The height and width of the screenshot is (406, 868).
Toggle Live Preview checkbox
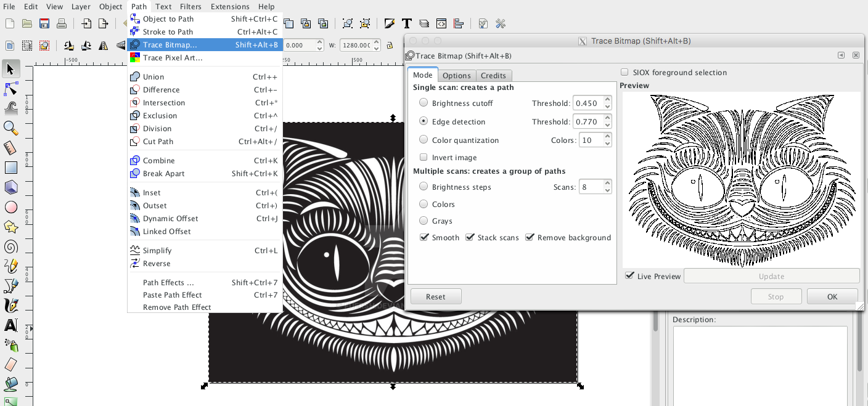pos(629,276)
